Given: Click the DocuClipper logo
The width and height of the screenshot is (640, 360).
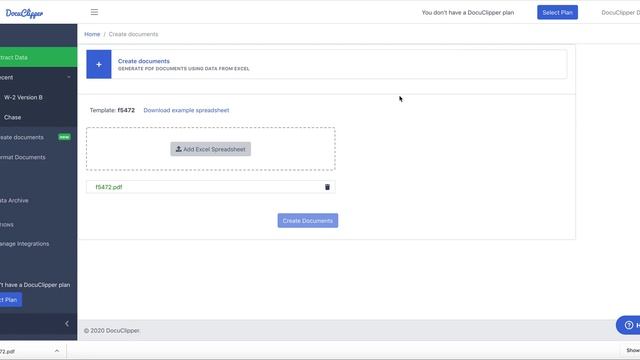Looking at the screenshot, I should tap(24, 13).
